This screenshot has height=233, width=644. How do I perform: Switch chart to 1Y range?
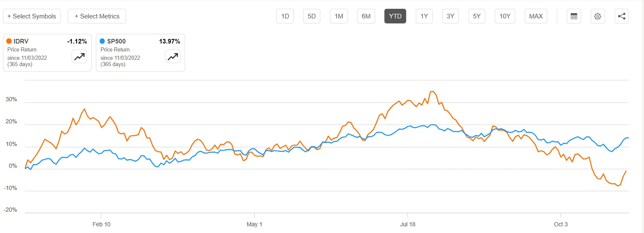pos(424,16)
